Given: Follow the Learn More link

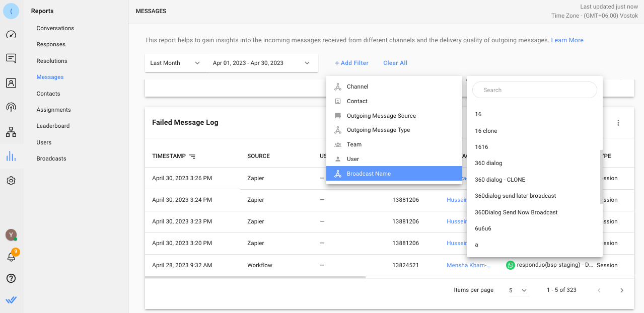Looking at the screenshot, I should [567, 40].
